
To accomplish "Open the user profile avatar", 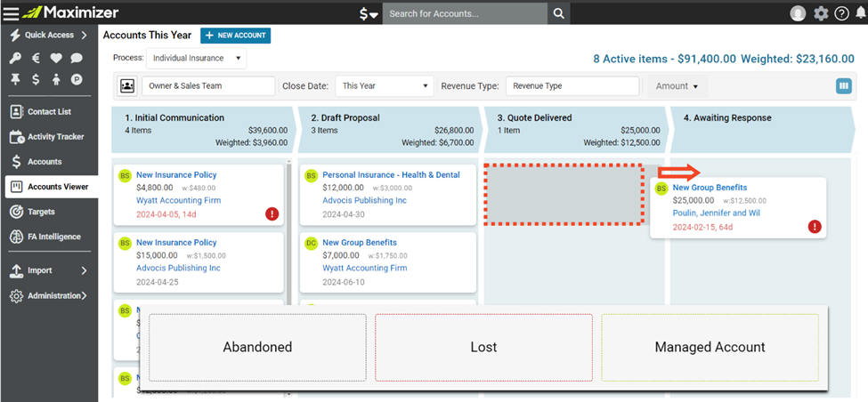I will (x=798, y=13).
